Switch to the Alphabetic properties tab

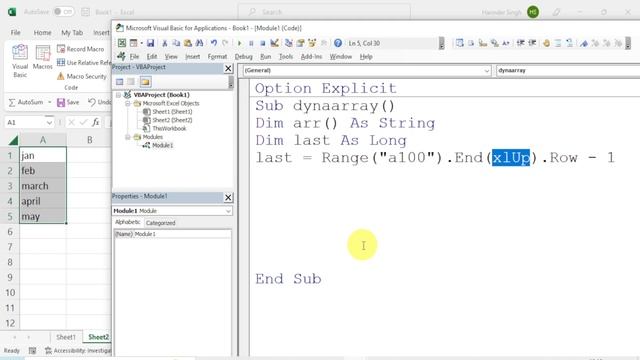pos(127,222)
